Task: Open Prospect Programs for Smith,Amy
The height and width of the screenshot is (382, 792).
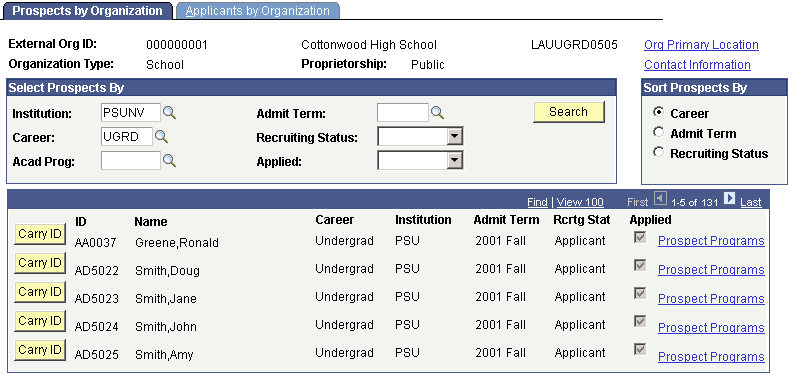Action: pyautogui.click(x=711, y=357)
